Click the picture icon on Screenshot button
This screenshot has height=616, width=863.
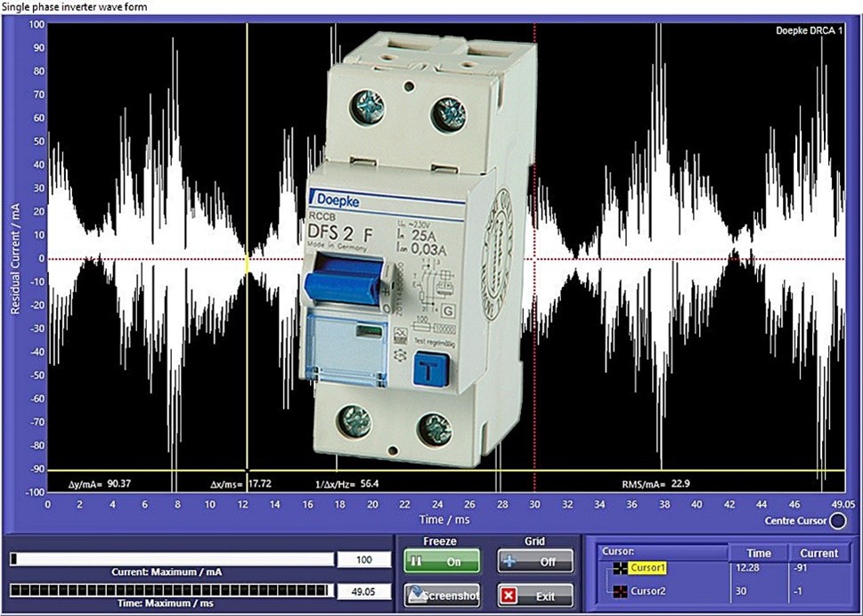coord(414,594)
